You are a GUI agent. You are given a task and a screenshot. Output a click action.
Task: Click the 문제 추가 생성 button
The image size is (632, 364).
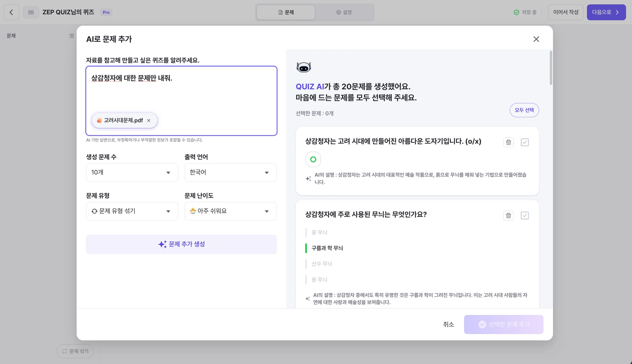(x=181, y=244)
